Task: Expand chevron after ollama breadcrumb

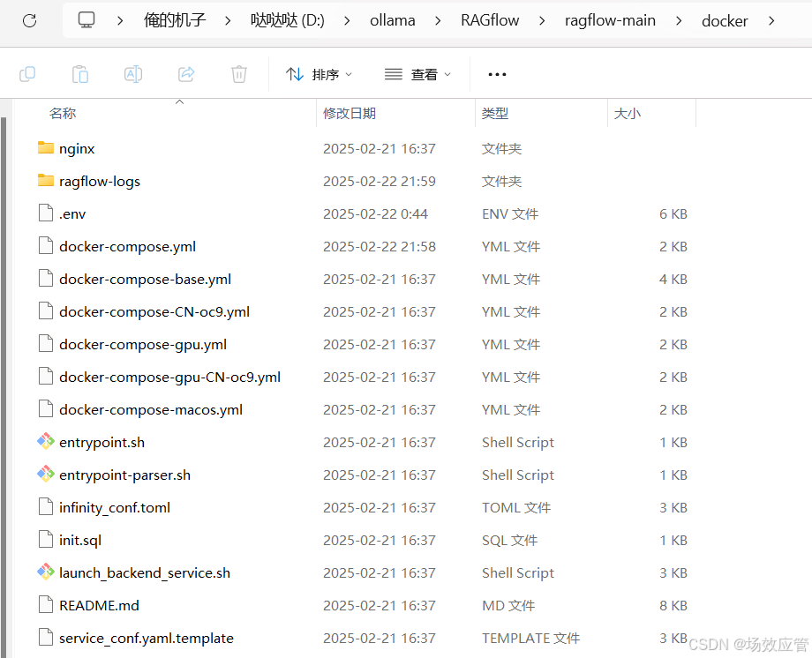Action: (x=438, y=20)
